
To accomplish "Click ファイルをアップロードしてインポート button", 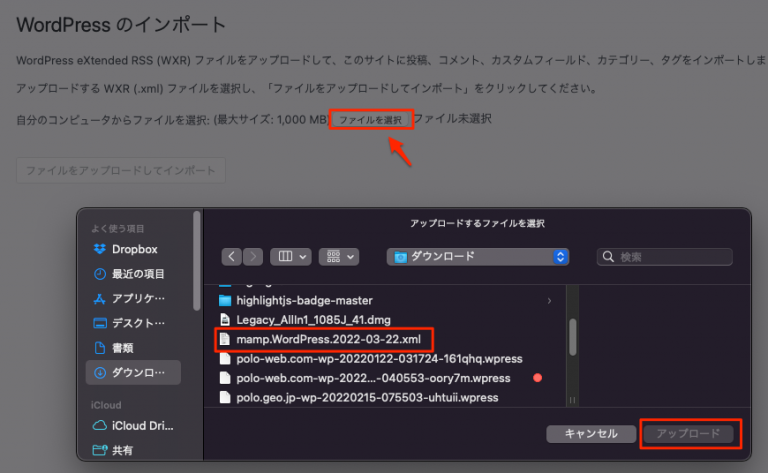I will [x=120, y=170].
